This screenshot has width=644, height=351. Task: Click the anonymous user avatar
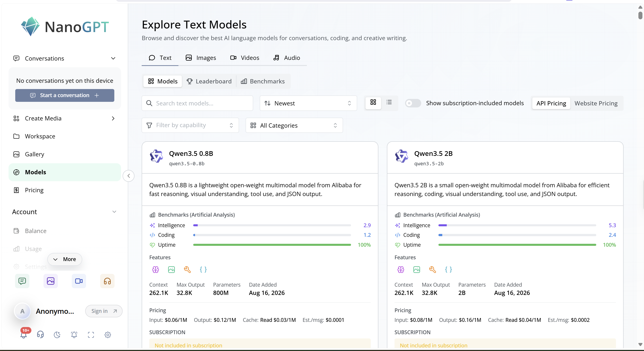22,311
